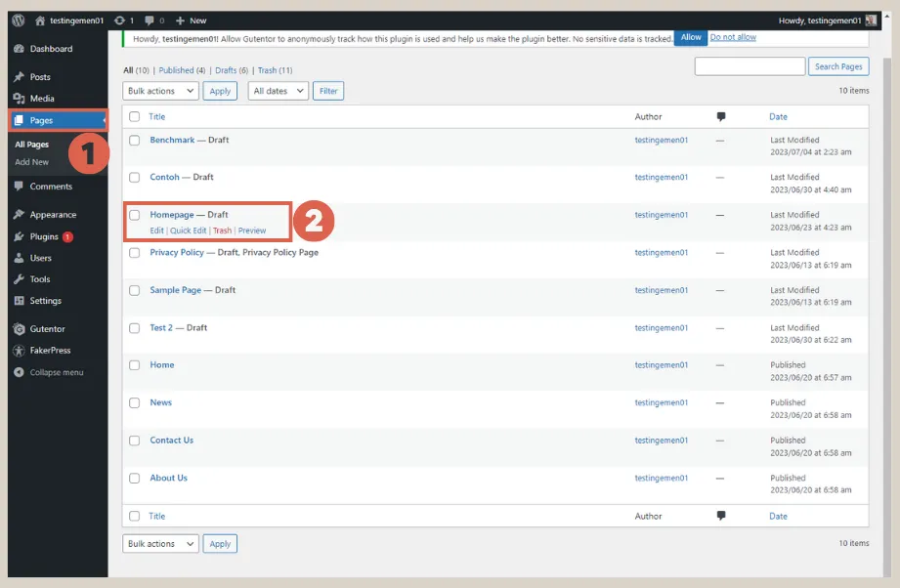Open the Gutentor sidebar icon
This screenshot has height=588, width=900.
(x=20, y=329)
